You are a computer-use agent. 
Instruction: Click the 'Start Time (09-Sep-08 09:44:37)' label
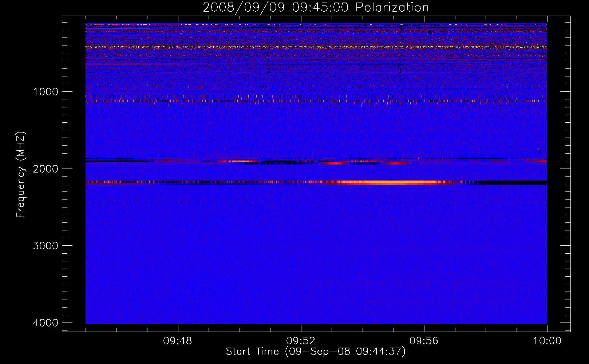pos(316,352)
